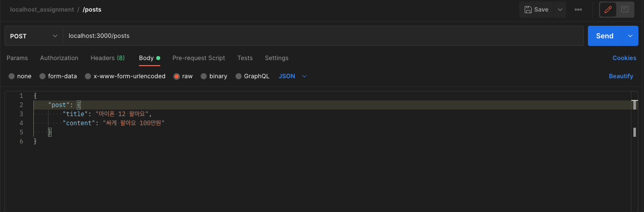Open the Authorization tab
Screen dimensions: 644x212
[x=59, y=58]
